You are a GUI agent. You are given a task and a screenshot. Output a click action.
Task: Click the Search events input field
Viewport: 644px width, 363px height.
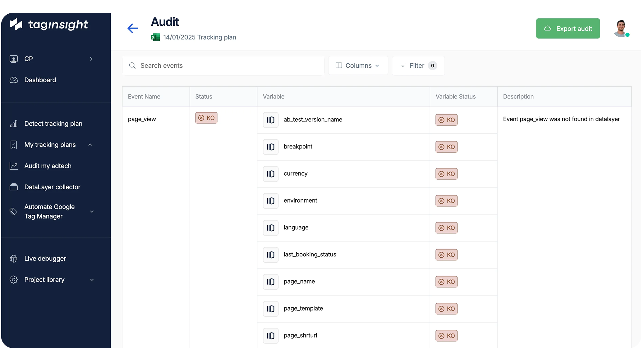pyautogui.click(x=223, y=66)
